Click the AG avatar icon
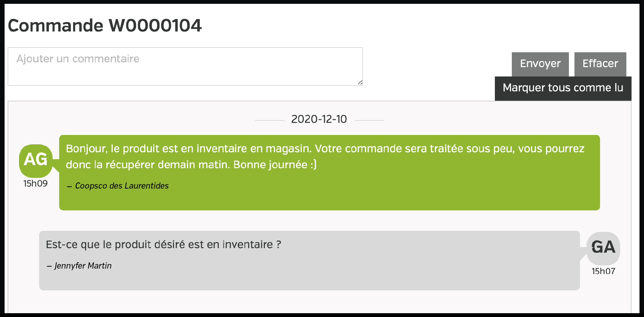Screen dimensions: 644x317 tap(36, 160)
